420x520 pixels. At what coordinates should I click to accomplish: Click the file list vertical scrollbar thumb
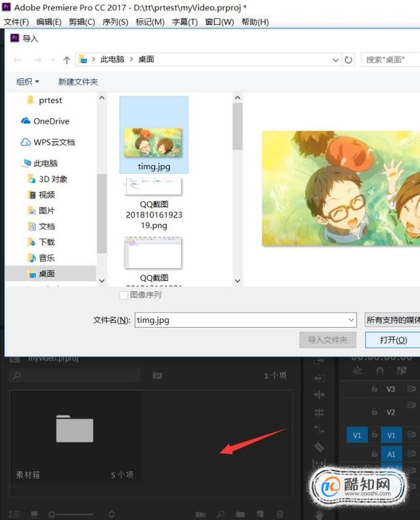237,126
